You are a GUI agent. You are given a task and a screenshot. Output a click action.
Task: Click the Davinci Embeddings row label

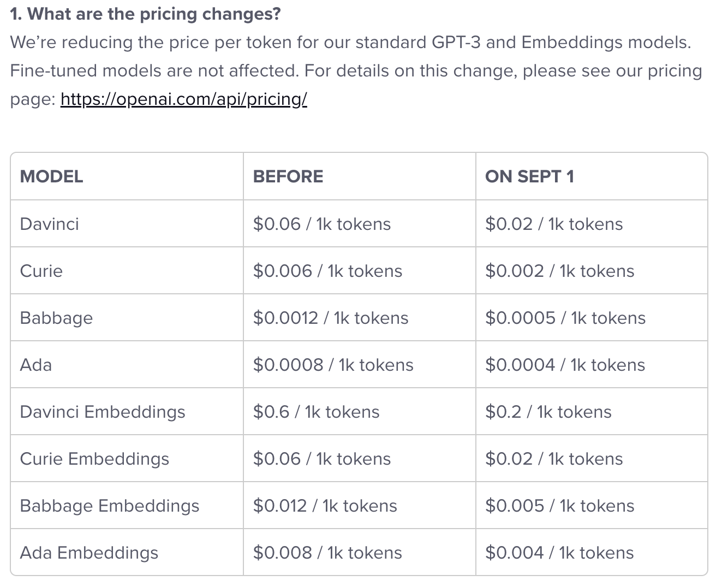click(103, 412)
